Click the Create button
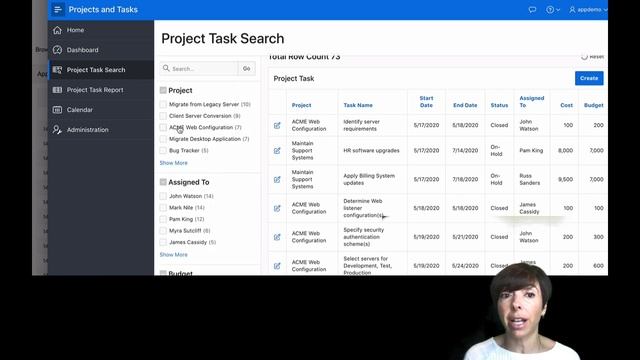640x360 pixels. (x=589, y=78)
